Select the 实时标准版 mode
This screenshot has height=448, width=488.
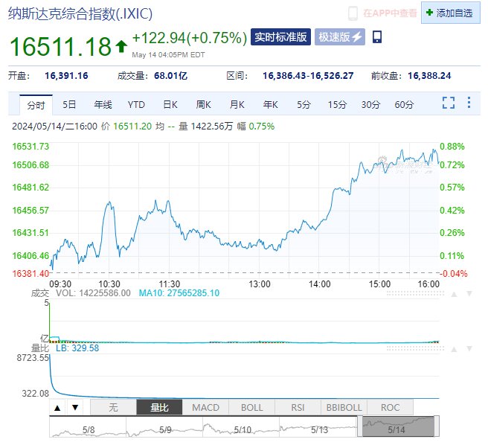click(280, 37)
